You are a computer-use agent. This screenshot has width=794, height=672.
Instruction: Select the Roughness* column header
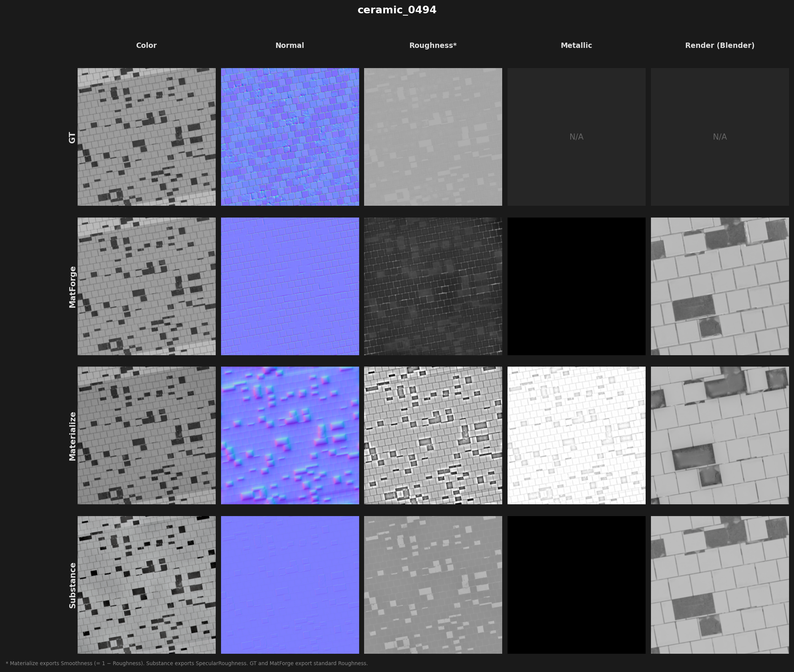433,45
